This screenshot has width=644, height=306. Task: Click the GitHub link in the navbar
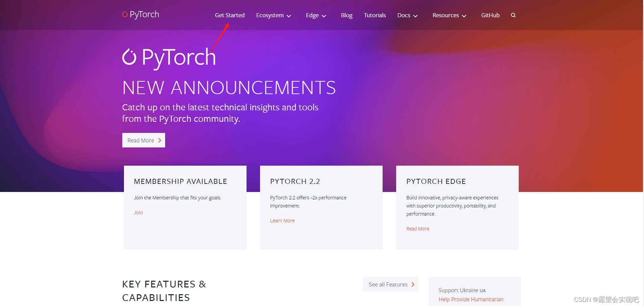tap(490, 15)
